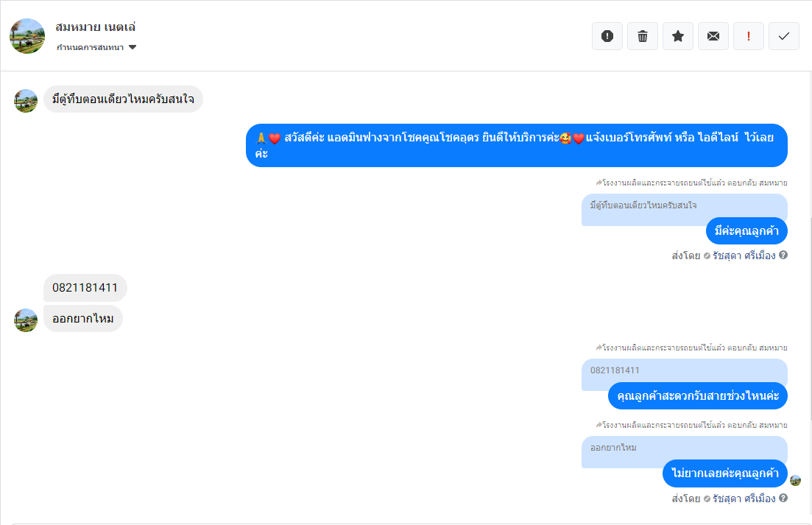
Task: Mark conversation done with checkmark icon
Action: pos(783,36)
